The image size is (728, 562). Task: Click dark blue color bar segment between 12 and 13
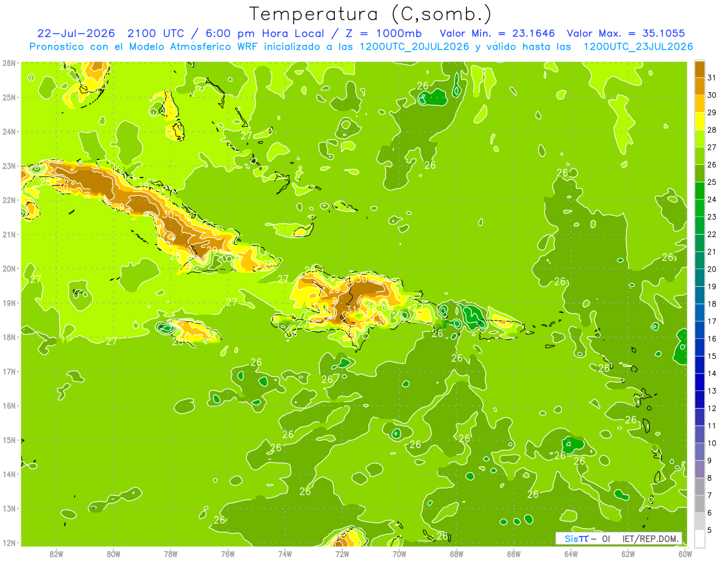(x=699, y=400)
